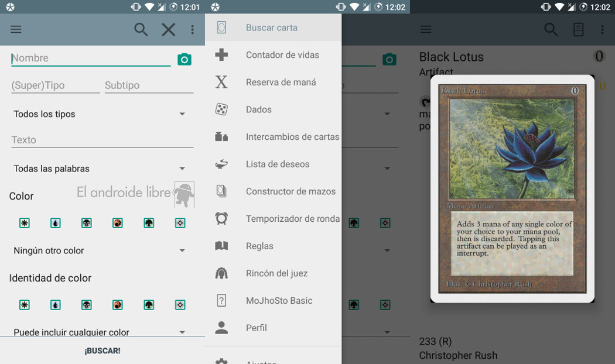Open Perfil from the drawer
Screen dimensions: 615x364
click(x=274, y=328)
